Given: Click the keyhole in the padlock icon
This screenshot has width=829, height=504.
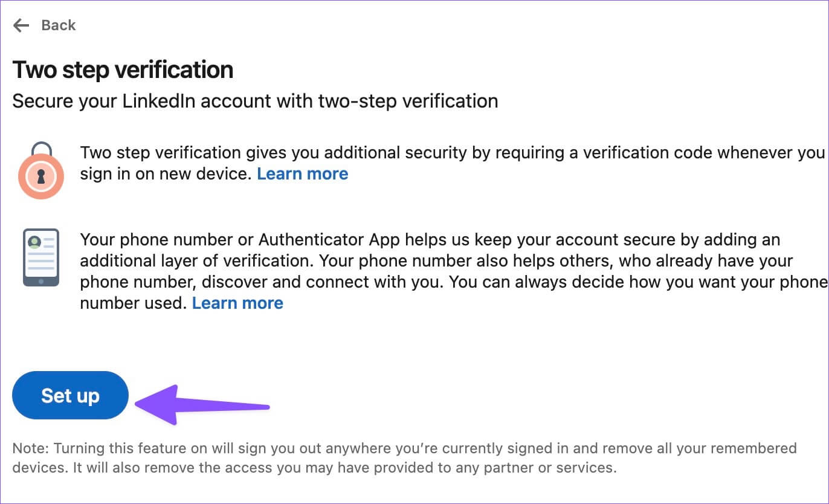Looking at the screenshot, I should click(x=41, y=176).
